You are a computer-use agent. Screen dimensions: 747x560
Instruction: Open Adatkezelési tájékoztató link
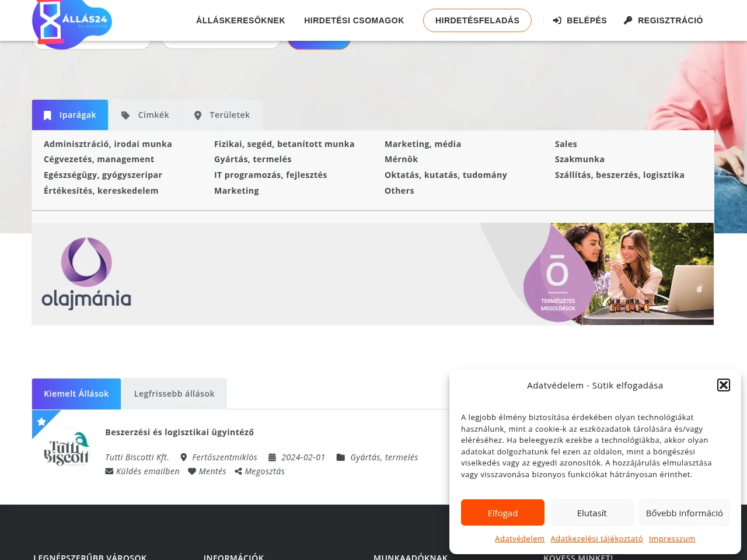(596, 538)
